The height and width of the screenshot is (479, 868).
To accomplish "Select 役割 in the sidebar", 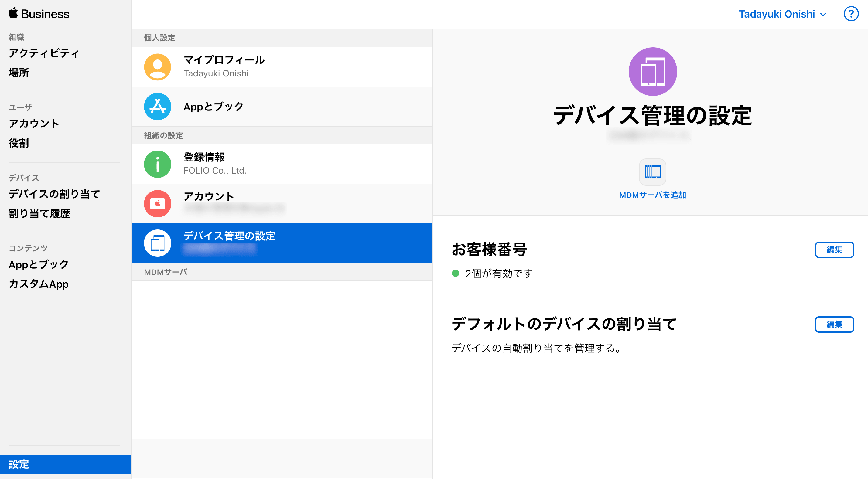I will click(19, 143).
